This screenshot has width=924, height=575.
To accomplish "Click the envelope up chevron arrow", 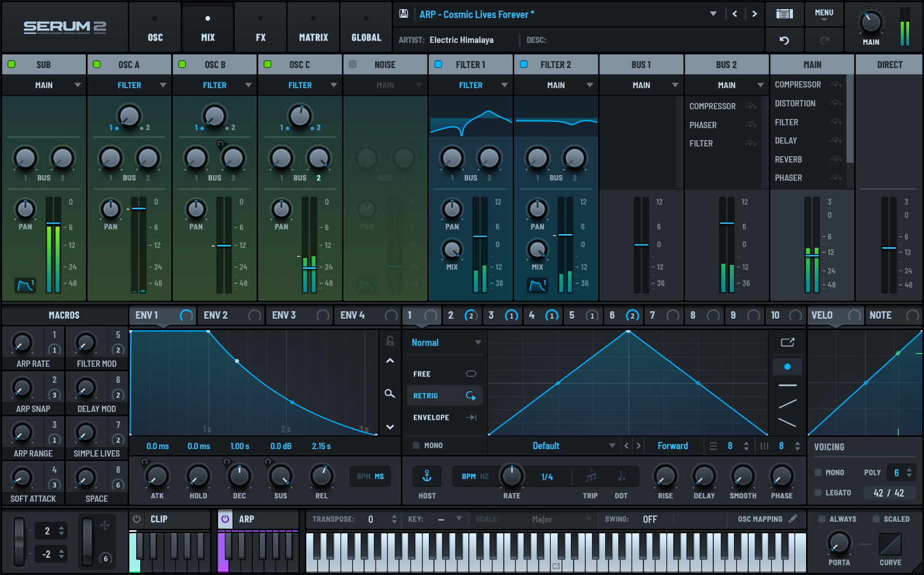I will point(390,361).
